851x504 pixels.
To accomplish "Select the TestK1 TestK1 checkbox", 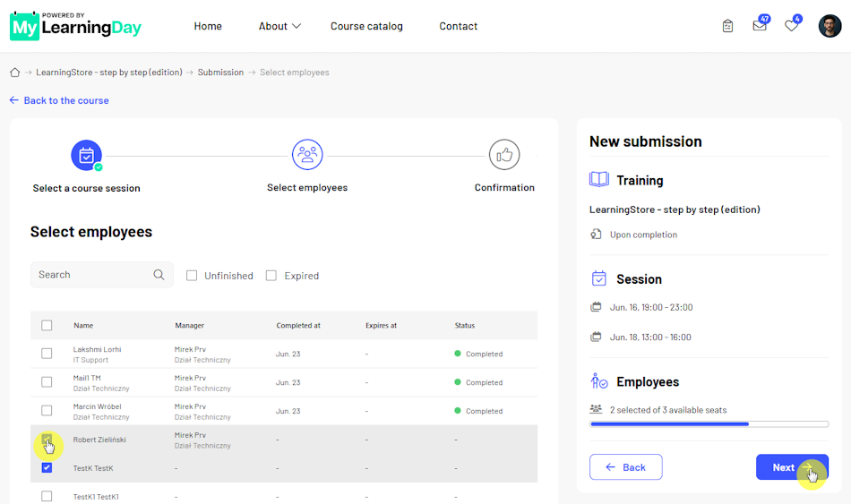I will pyautogui.click(x=47, y=497).
